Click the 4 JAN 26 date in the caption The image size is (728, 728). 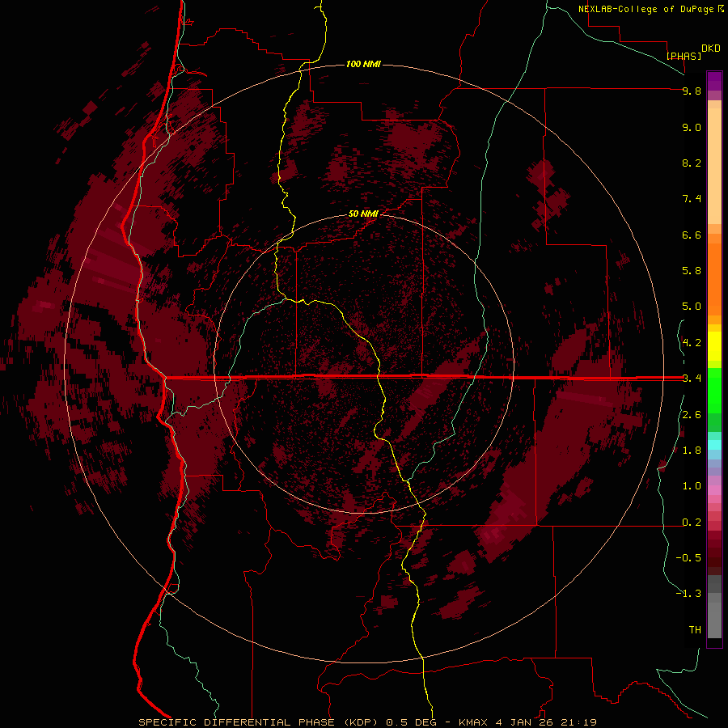(x=527, y=722)
